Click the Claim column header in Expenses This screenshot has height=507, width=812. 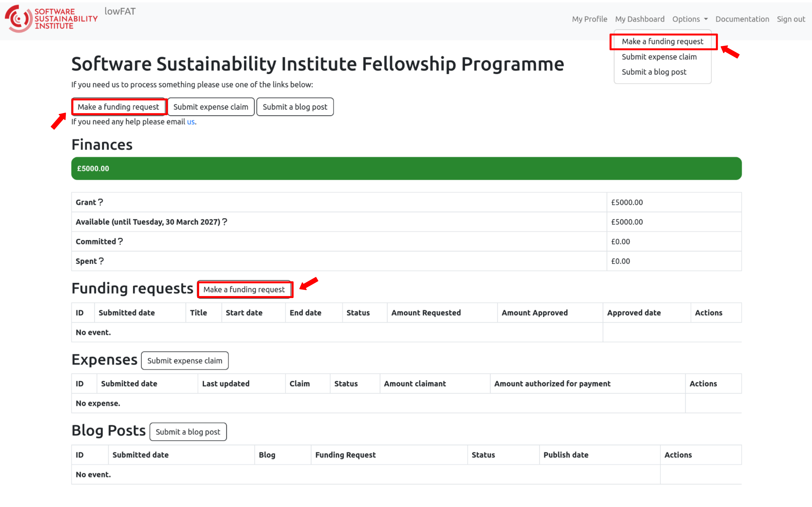[307, 384]
